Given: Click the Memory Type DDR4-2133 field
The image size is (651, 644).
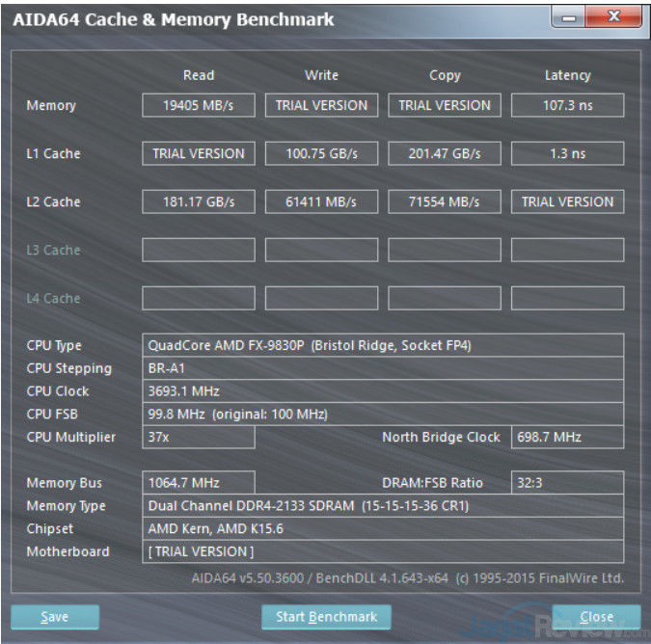Looking at the screenshot, I should [383, 506].
